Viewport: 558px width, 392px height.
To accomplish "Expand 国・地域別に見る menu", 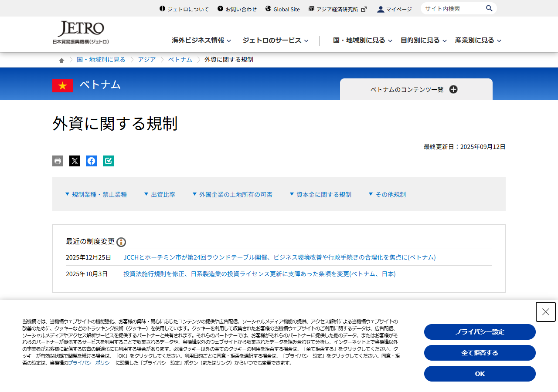I will coord(363,40).
